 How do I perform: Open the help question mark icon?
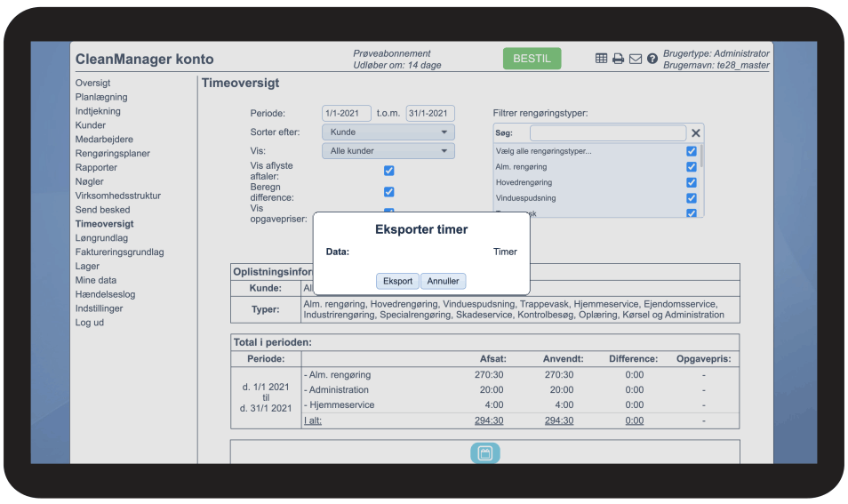point(652,59)
